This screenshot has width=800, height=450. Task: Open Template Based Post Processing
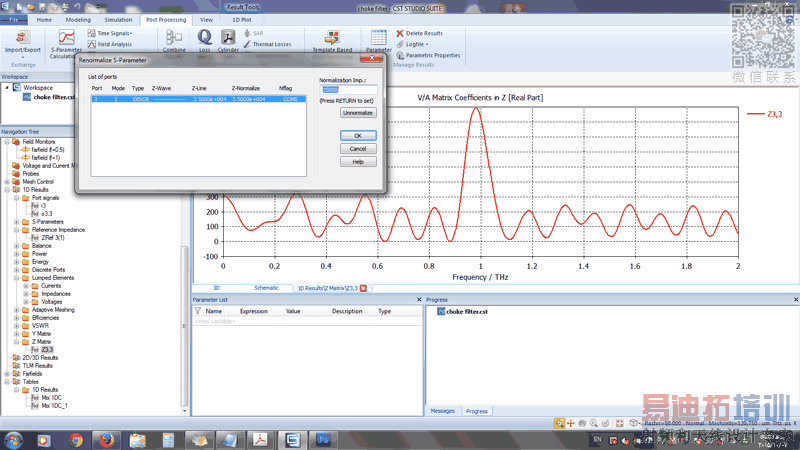[x=332, y=41]
